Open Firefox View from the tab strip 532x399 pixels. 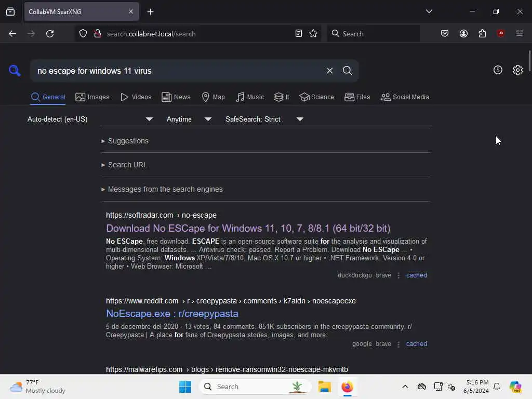tap(10, 12)
